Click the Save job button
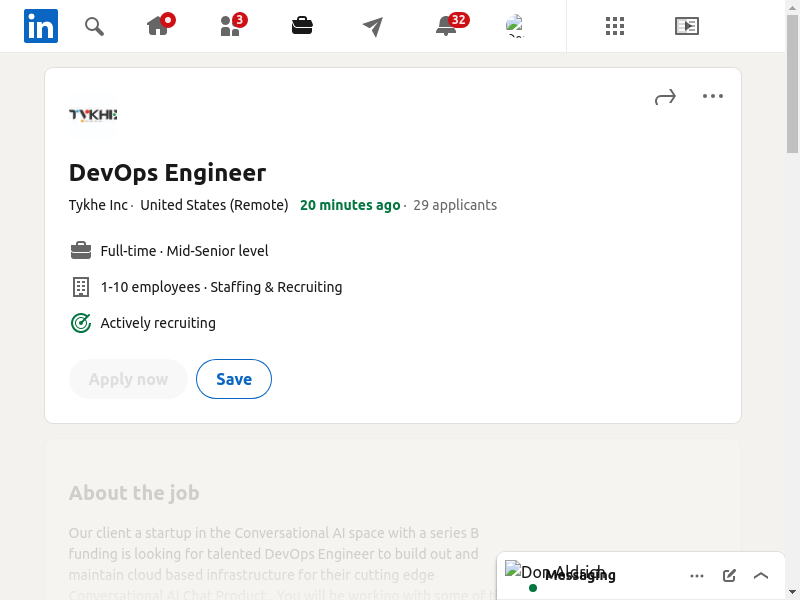The width and height of the screenshot is (800, 600). tap(233, 379)
